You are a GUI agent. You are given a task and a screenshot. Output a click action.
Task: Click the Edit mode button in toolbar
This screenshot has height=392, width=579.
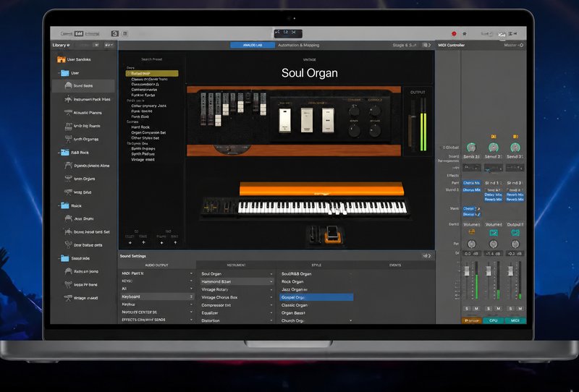79,33
